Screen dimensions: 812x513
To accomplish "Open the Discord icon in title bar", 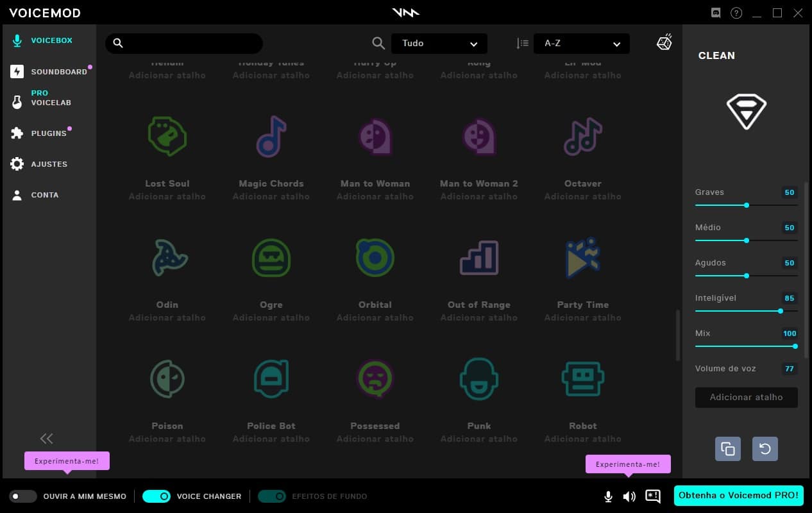I will (716, 13).
